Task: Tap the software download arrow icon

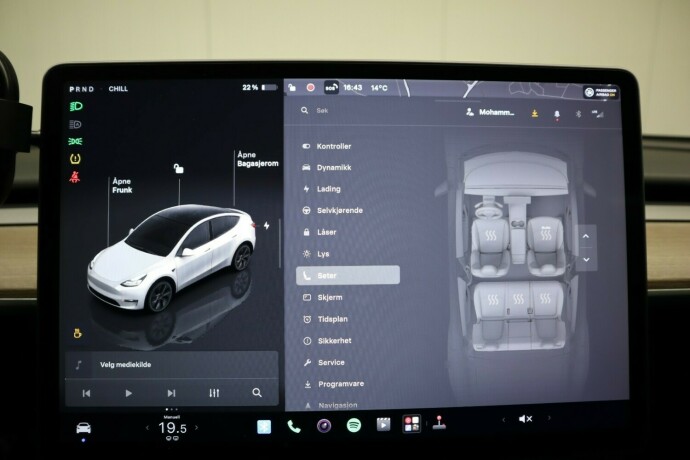Action: [x=535, y=114]
